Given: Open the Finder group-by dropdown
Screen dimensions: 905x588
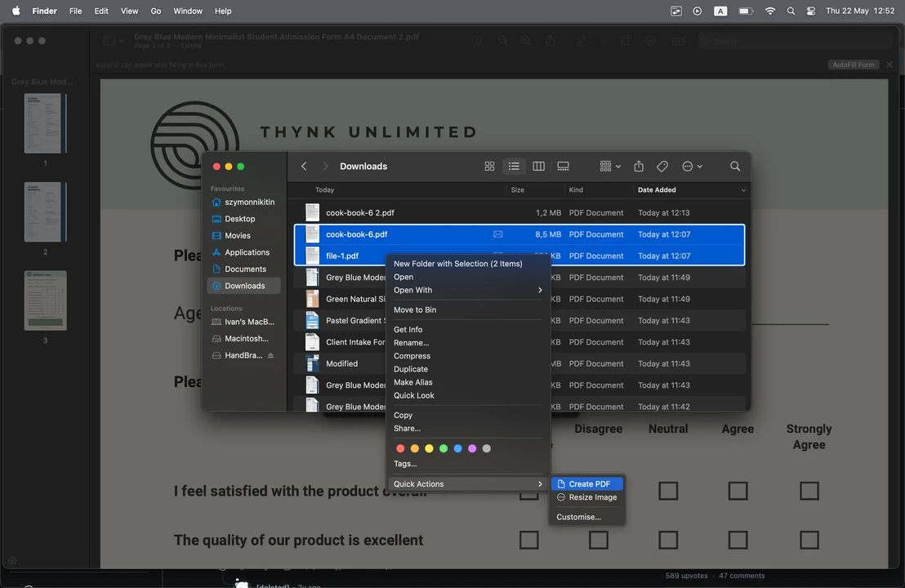Looking at the screenshot, I should (610, 166).
